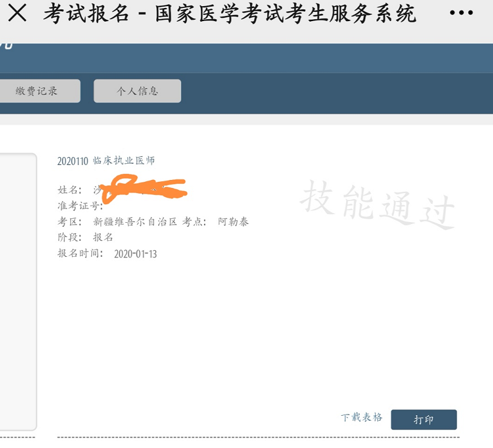
Task: Click the 下载表格 link
Action: pos(362,418)
